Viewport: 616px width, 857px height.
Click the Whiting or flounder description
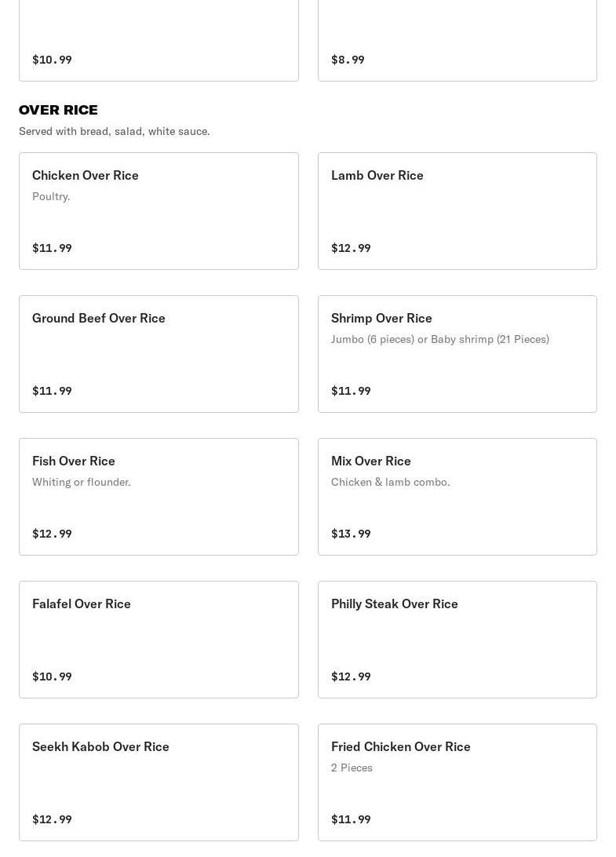point(81,482)
